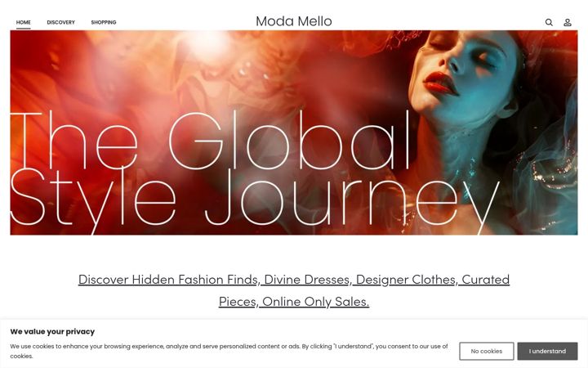Open the Discovery menu item
The image size is (588, 368).
[x=60, y=23]
